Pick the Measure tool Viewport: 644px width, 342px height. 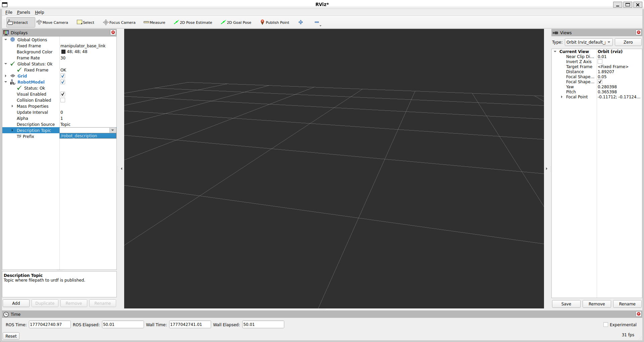[x=154, y=22]
